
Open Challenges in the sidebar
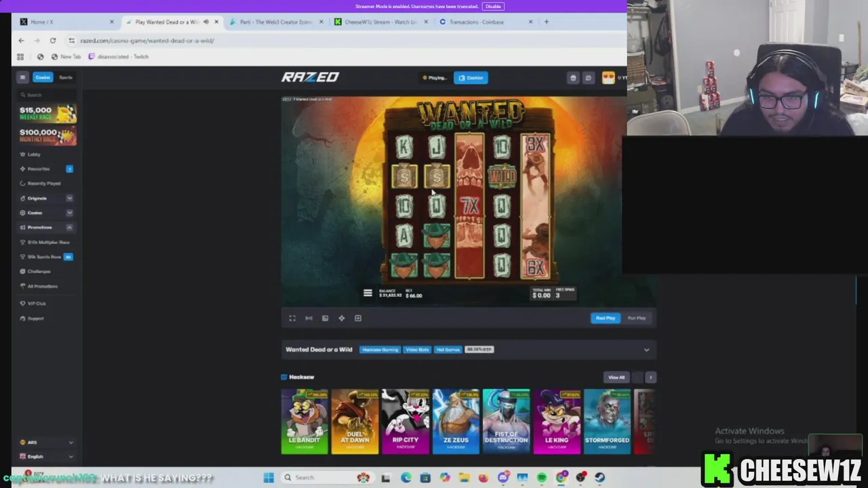pyautogui.click(x=39, y=272)
